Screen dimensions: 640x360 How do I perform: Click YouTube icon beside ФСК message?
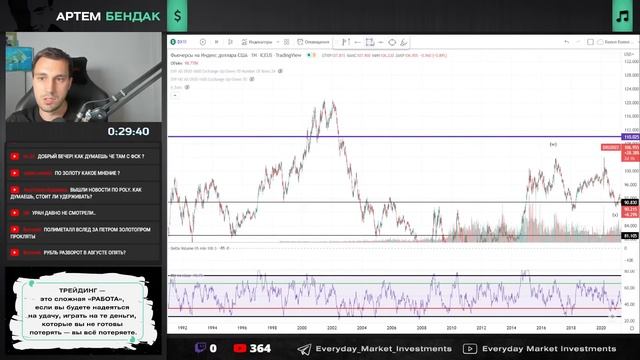15,156
